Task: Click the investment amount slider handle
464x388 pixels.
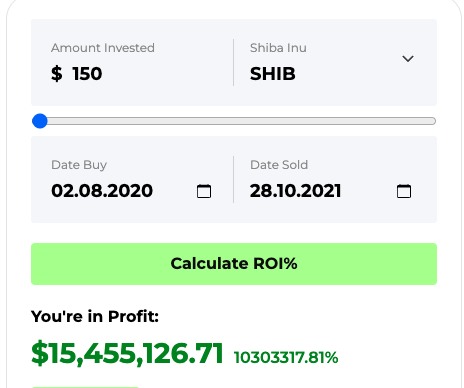Action: (40, 121)
